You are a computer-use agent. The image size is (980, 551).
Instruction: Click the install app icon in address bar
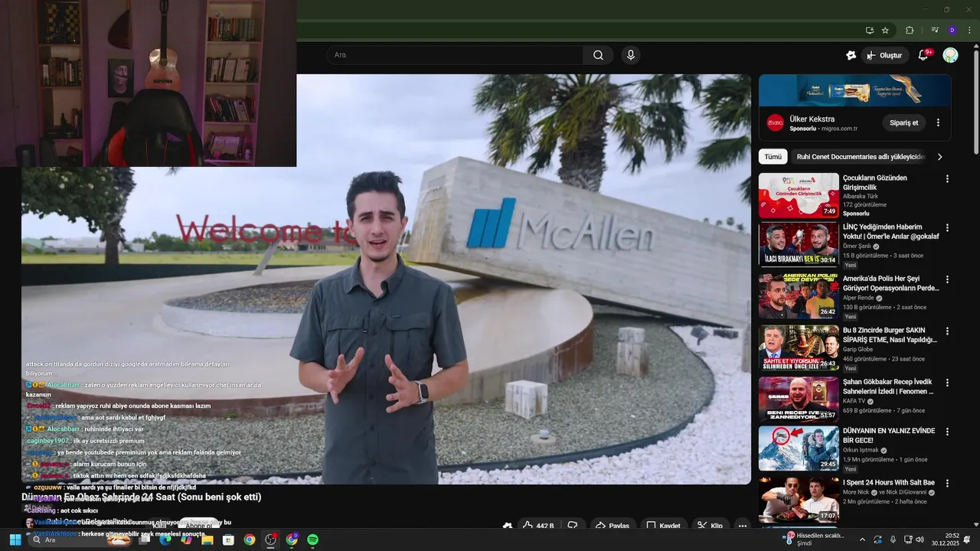coord(869,30)
